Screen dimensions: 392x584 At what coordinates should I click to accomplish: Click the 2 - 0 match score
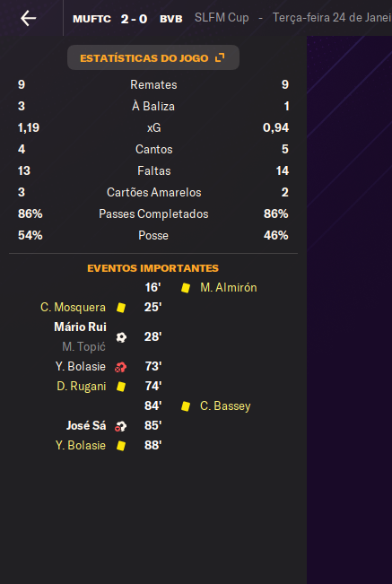(x=134, y=19)
